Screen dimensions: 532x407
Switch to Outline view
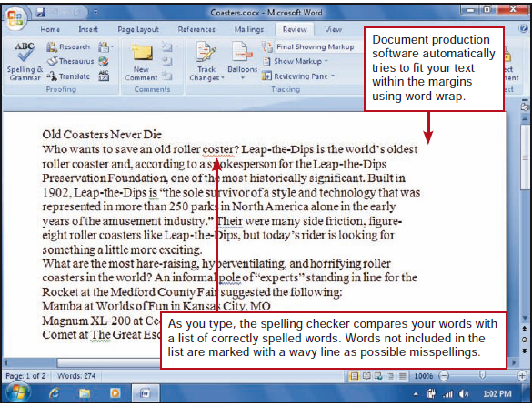[390, 376]
